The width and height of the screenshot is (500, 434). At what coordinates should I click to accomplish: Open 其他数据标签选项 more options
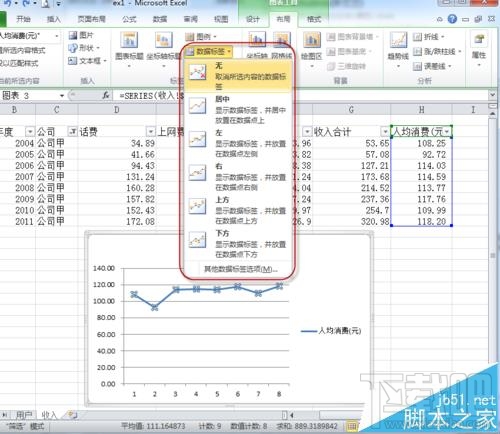[x=240, y=269]
